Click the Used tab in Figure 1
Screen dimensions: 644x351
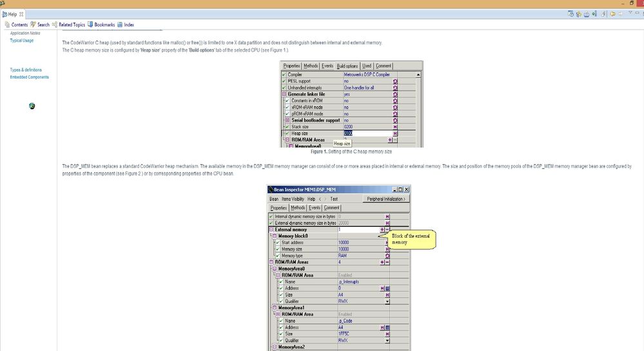(x=367, y=66)
